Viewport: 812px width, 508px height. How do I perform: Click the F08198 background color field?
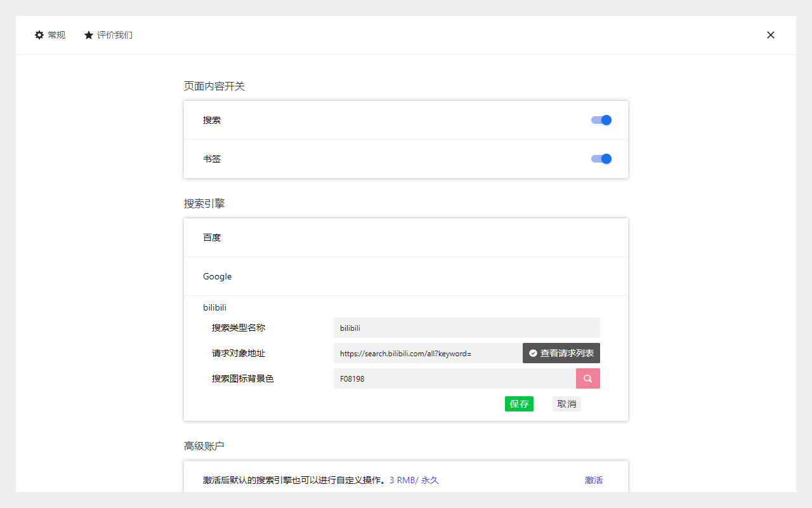click(454, 378)
